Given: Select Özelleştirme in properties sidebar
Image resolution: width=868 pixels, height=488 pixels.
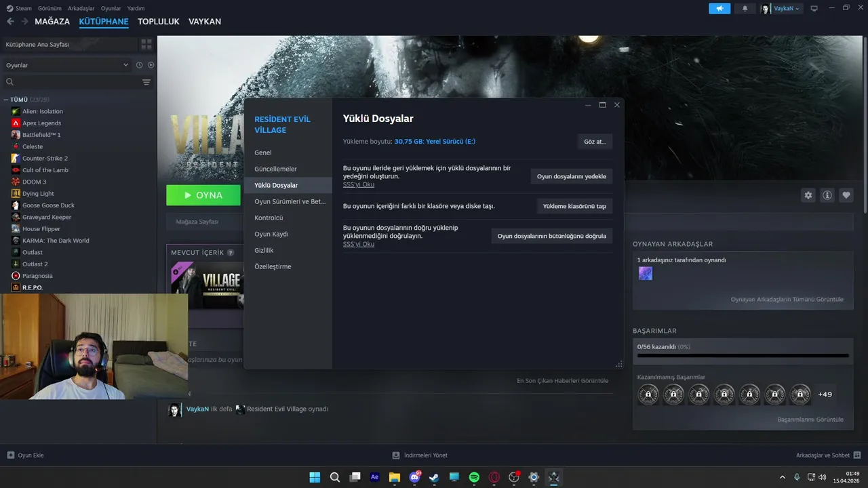Looking at the screenshot, I should click(x=288, y=266).
